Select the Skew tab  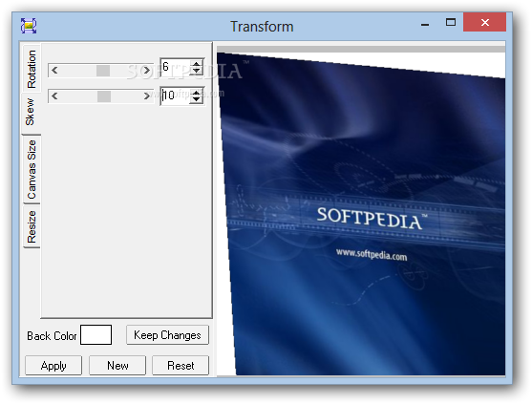31,113
